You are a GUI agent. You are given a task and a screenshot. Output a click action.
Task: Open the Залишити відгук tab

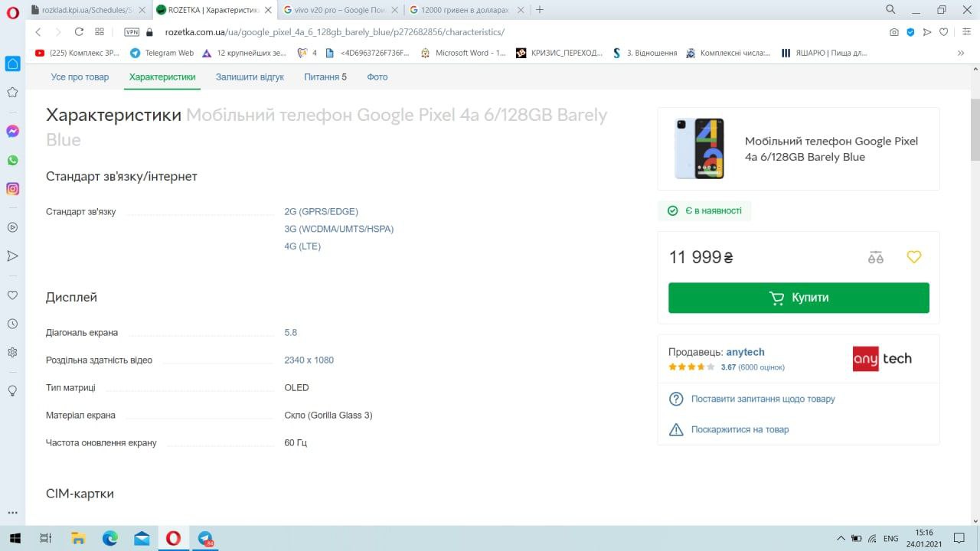250,77
